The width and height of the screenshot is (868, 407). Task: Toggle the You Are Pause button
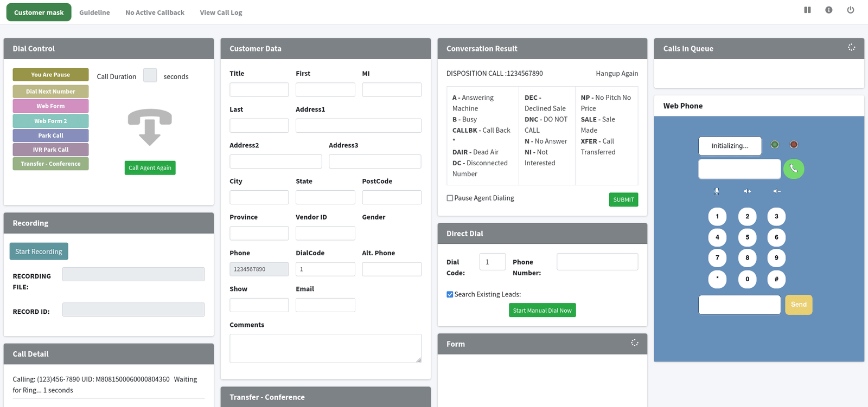(50, 75)
